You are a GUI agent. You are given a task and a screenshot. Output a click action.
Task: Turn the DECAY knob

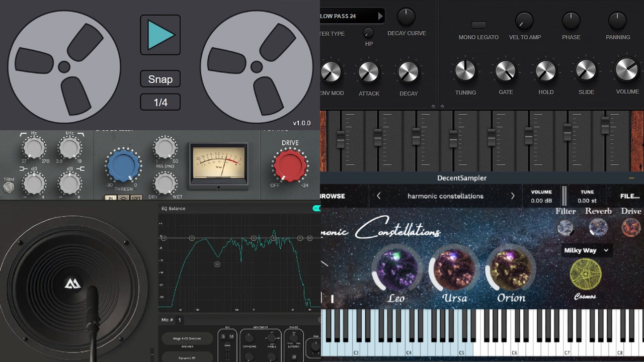pyautogui.click(x=409, y=72)
